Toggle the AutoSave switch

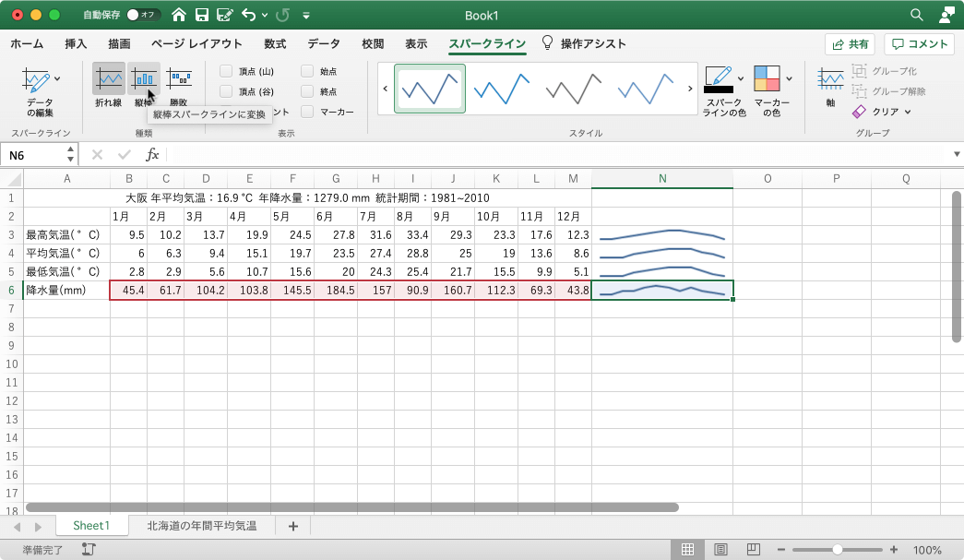tap(143, 15)
